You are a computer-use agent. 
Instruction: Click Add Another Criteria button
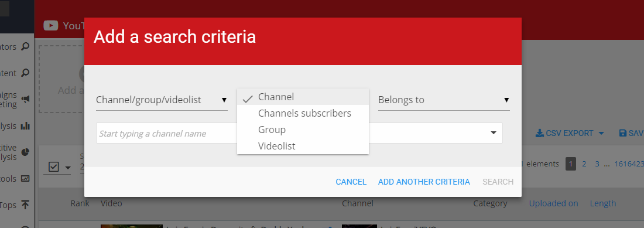424,182
